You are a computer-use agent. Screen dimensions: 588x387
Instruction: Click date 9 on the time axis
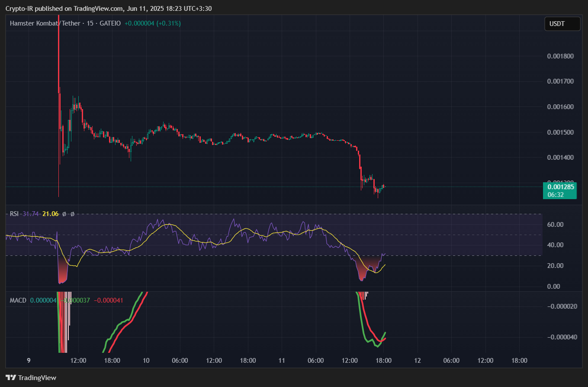point(29,361)
